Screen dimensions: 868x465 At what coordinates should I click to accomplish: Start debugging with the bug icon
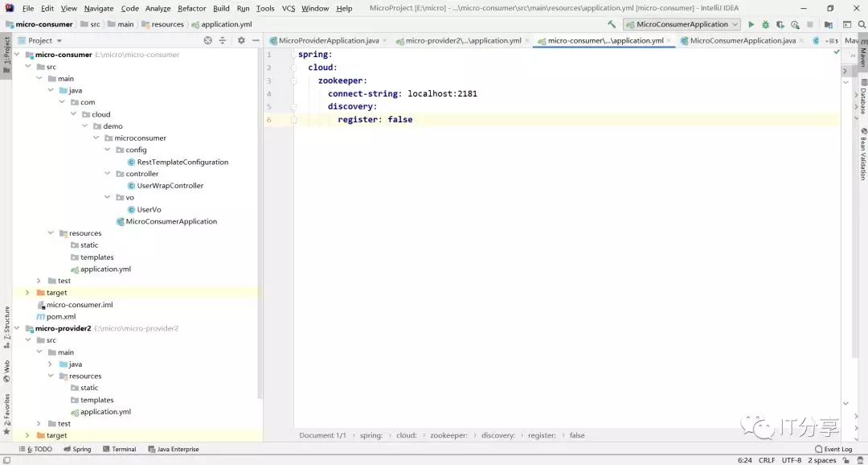[x=766, y=24]
